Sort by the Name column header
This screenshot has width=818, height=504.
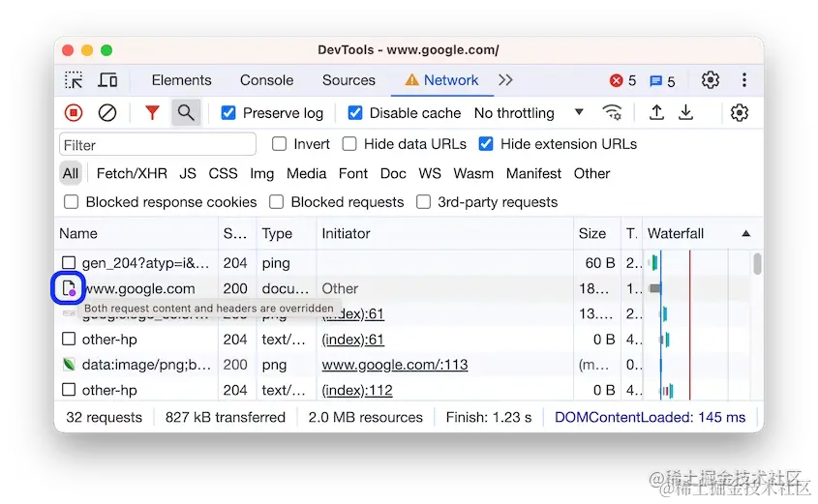tap(136, 233)
